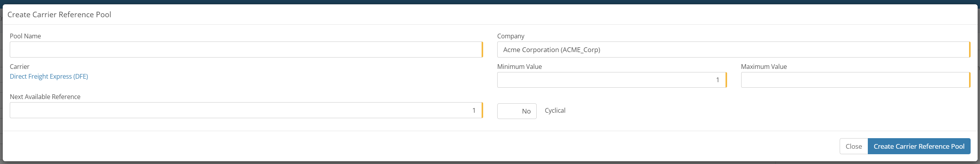The image size is (980, 164).
Task: Click the Minimum Value label
Action: tap(519, 67)
